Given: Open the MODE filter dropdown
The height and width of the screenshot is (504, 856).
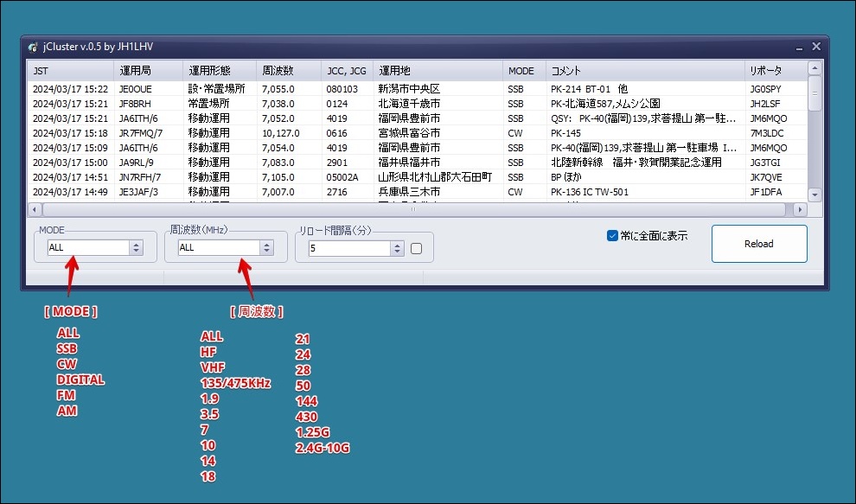Looking at the screenshot, I should tap(136, 247).
